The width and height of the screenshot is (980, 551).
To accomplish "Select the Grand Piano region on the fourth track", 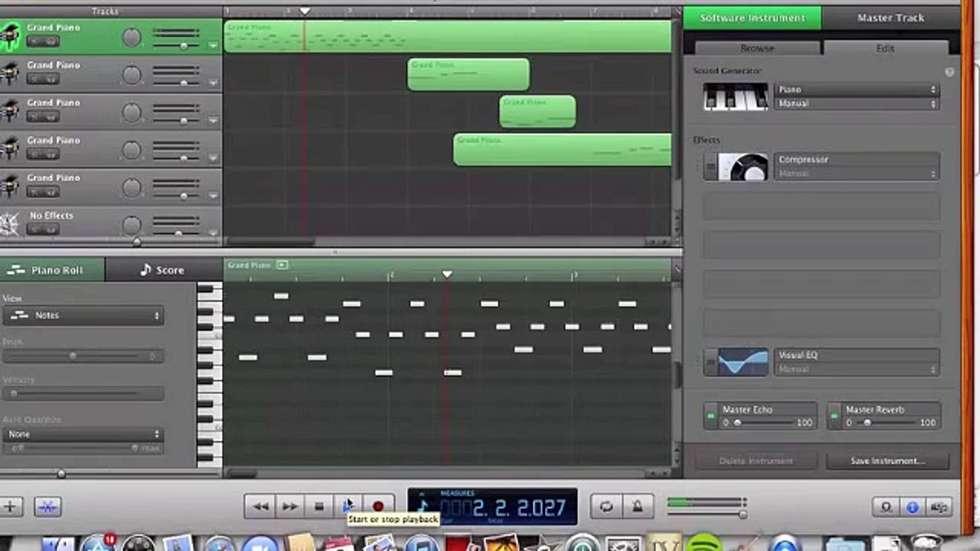I will click(x=562, y=149).
